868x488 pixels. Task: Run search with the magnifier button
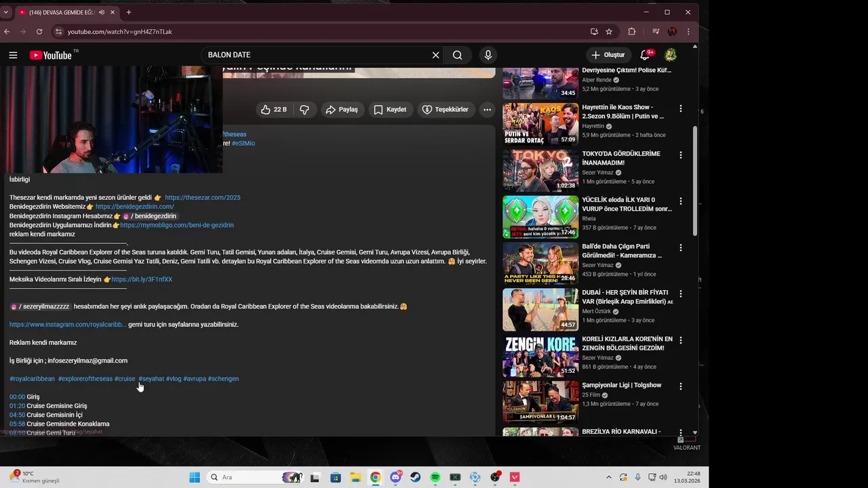(458, 55)
